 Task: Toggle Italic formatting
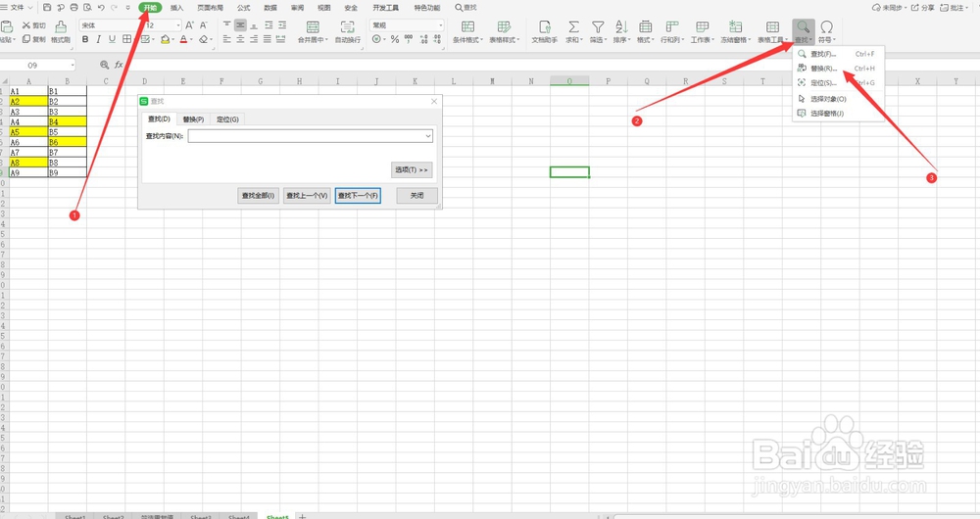point(98,39)
